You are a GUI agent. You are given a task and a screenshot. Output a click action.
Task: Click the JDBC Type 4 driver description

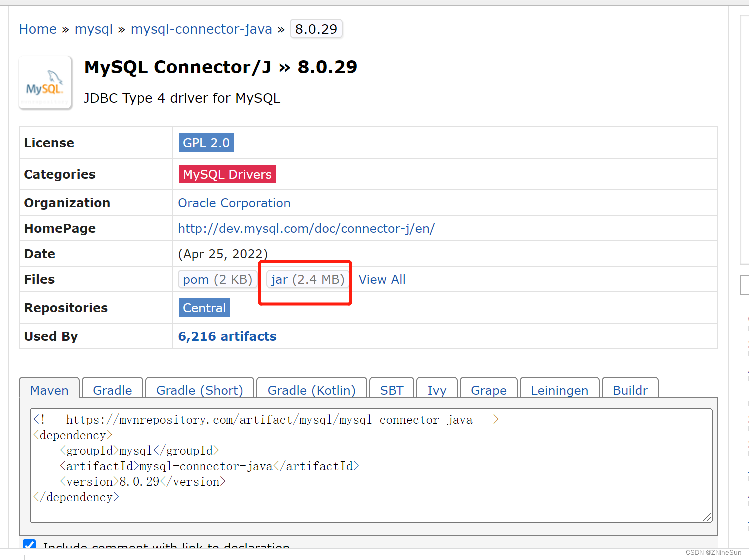[182, 98]
